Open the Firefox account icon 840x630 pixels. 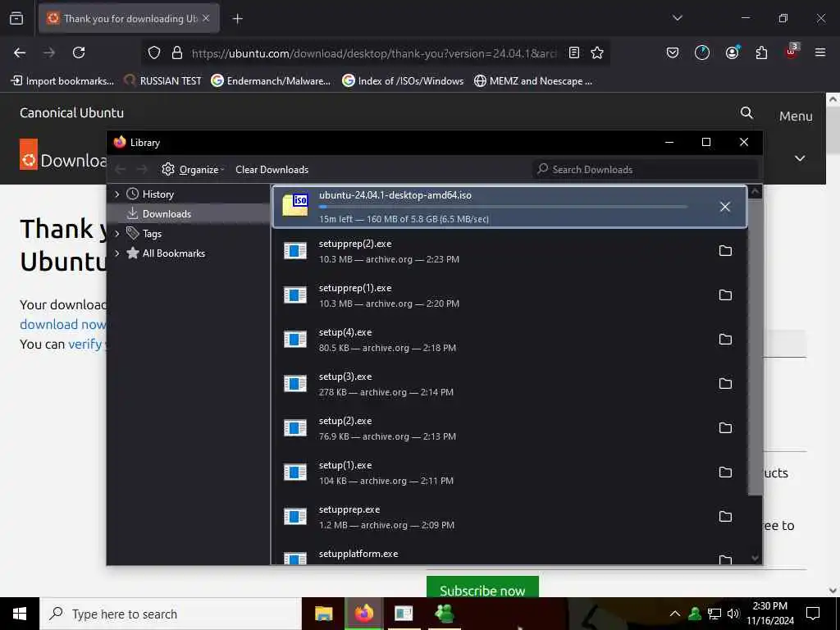click(x=732, y=52)
